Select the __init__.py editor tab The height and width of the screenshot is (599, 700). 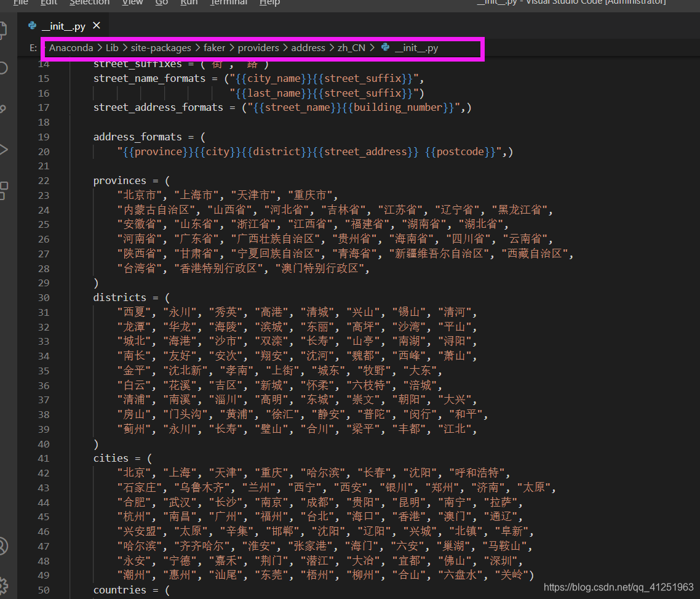point(63,26)
